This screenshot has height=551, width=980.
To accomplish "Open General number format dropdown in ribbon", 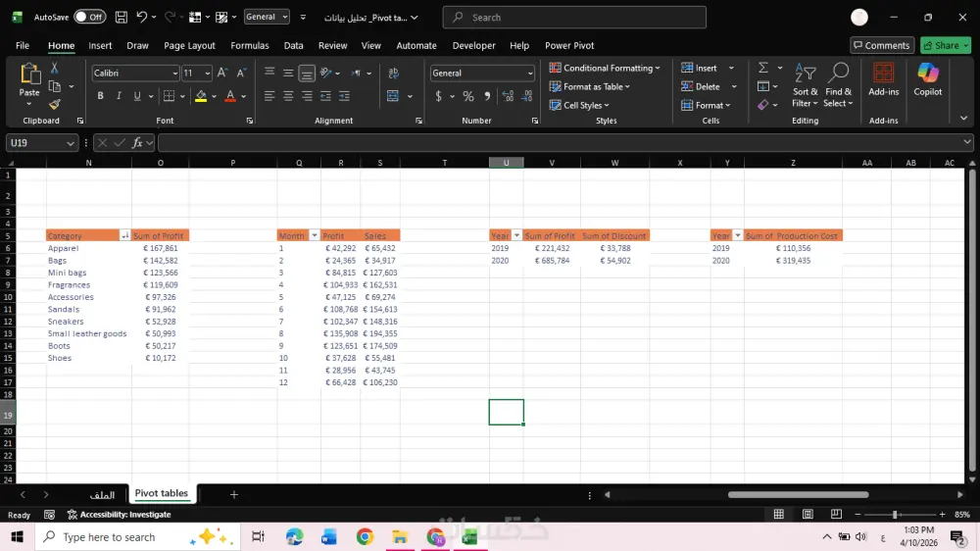I will tap(530, 74).
